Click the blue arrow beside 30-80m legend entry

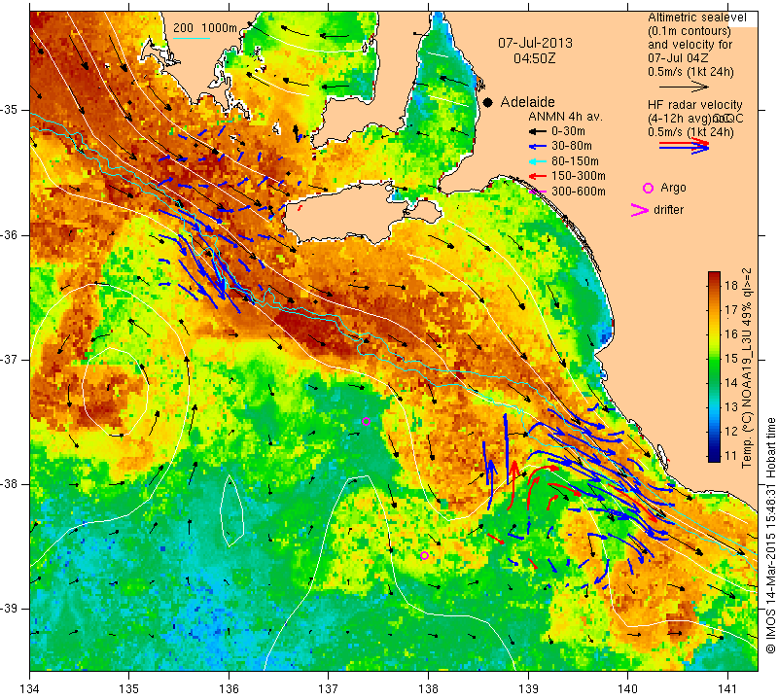click(536, 147)
